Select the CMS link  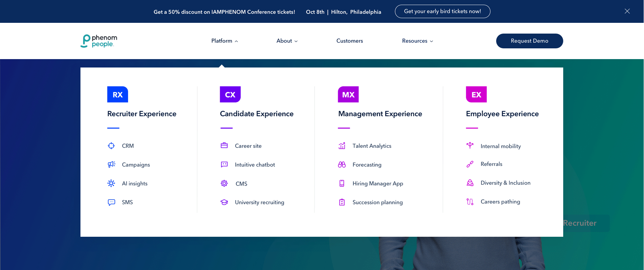[241, 184]
